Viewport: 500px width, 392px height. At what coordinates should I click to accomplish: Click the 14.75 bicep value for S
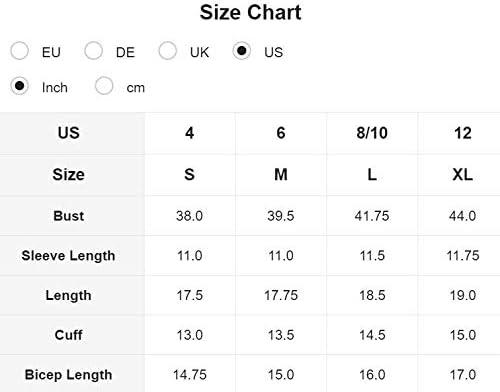[190, 375]
